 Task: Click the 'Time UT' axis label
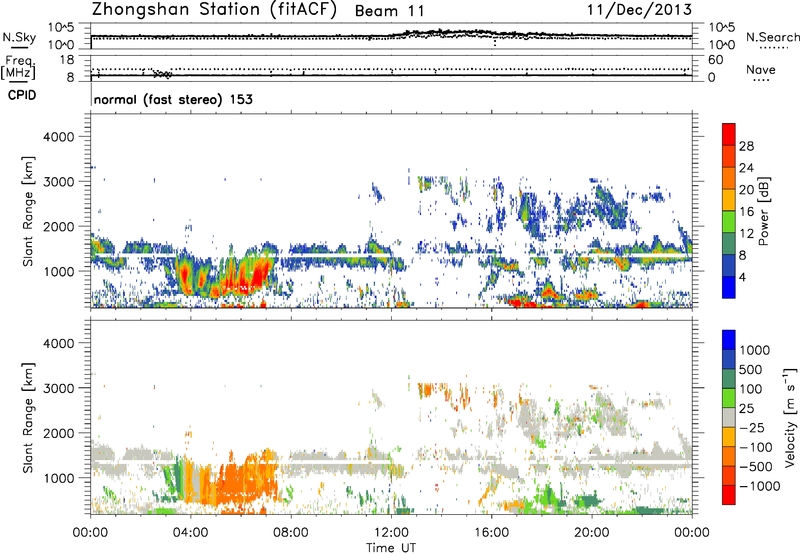[x=391, y=547]
